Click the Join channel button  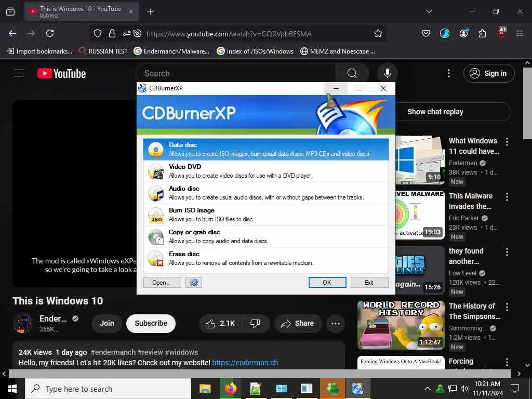tap(107, 323)
